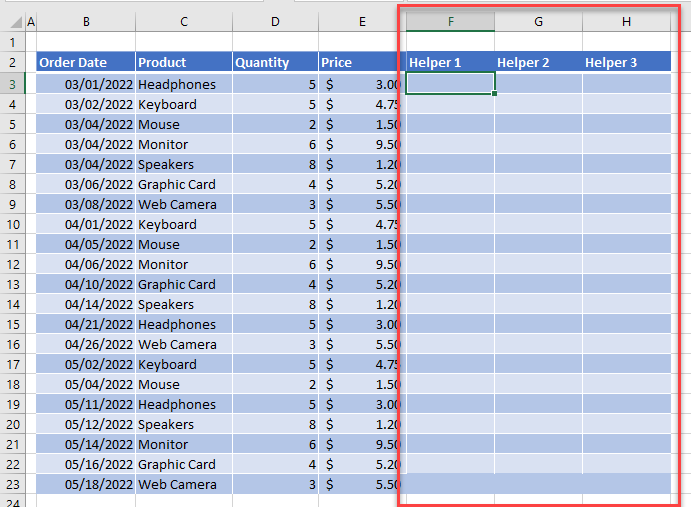Screen dimensions: 691x507
Task: Click the Helper 1 header cell
Action: point(450,63)
